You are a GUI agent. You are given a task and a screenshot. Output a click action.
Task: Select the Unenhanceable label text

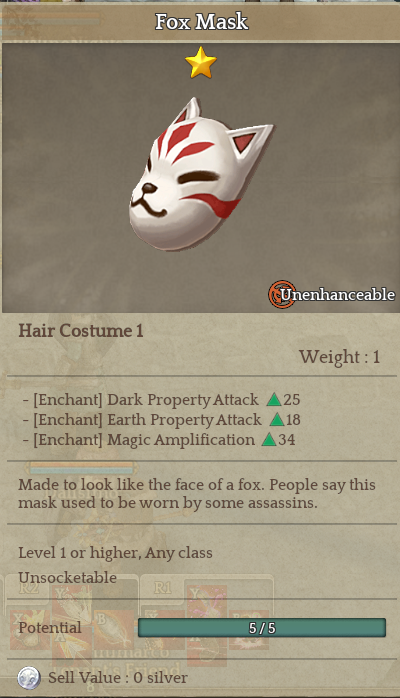pyautogui.click(x=338, y=295)
